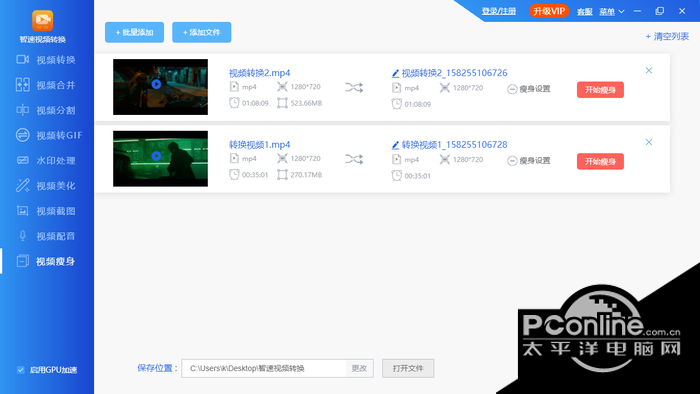
Task: Click source resolution icon of 视频转换2.mp4
Action: point(282,87)
